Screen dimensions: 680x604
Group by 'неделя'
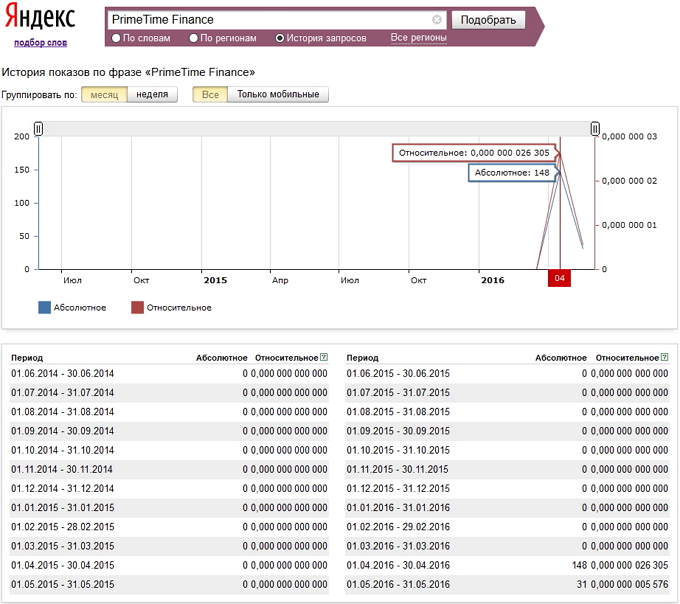(152, 95)
